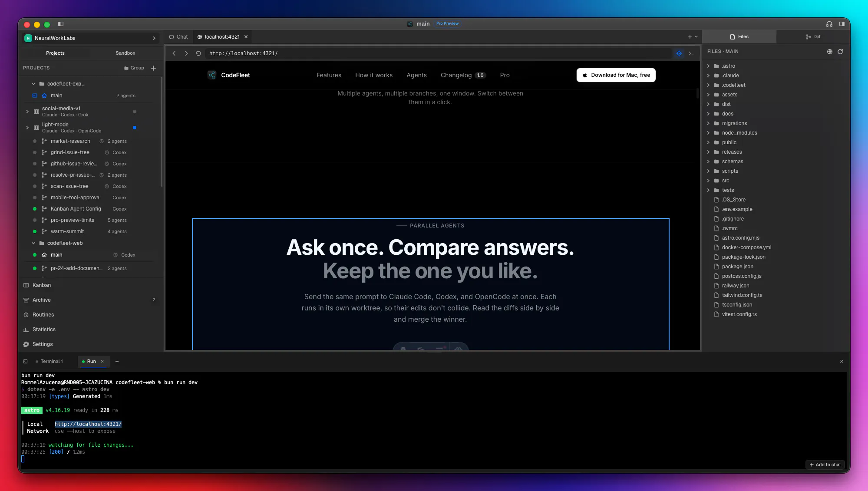Open the package.json file
Viewport: 868px width, 491px height.
coord(737,267)
